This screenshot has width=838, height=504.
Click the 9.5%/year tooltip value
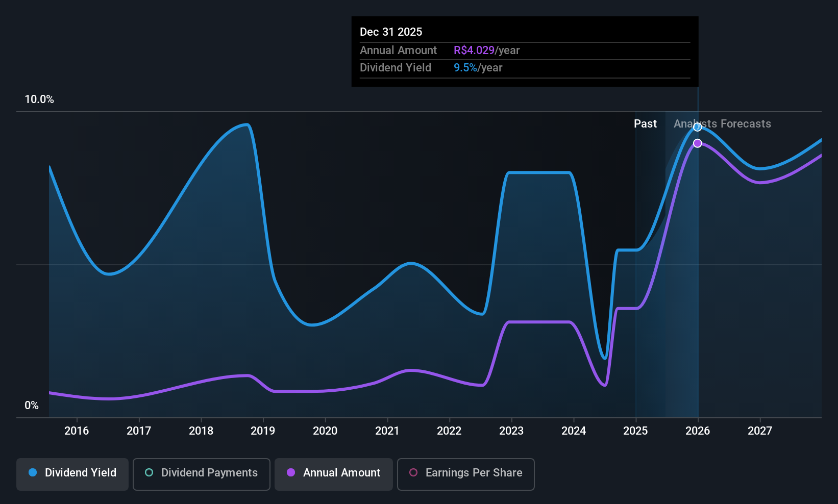point(478,68)
